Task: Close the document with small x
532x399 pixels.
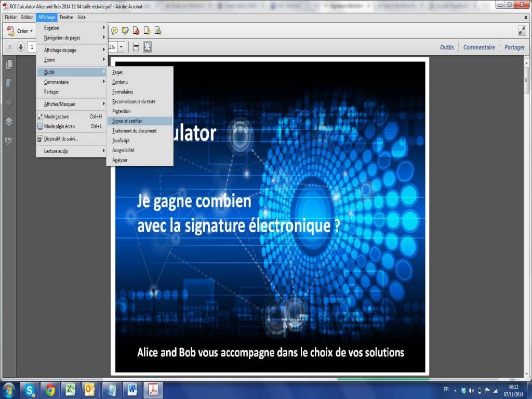Action: (526, 17)
